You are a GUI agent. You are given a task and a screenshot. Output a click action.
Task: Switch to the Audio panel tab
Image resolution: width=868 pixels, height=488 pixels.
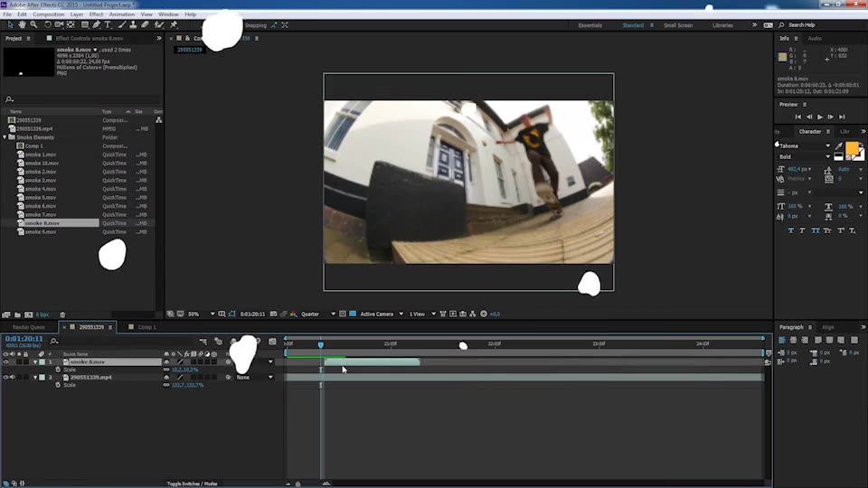(815, 38)
